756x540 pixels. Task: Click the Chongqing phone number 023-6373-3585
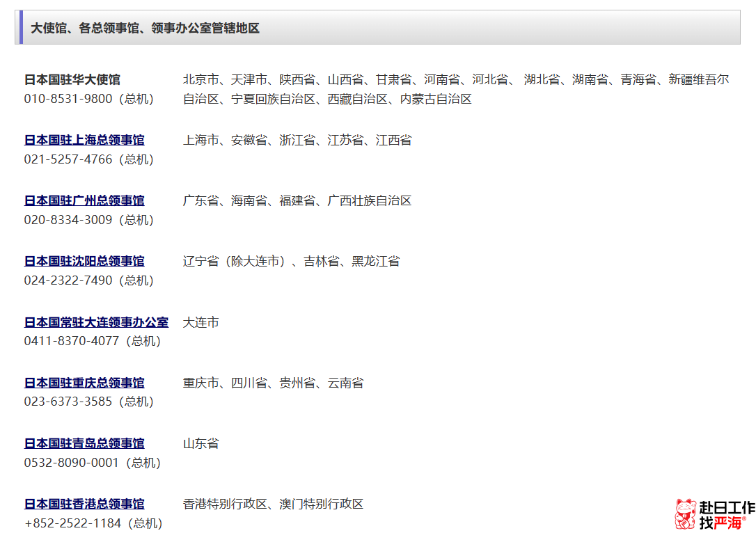[68, 402]
